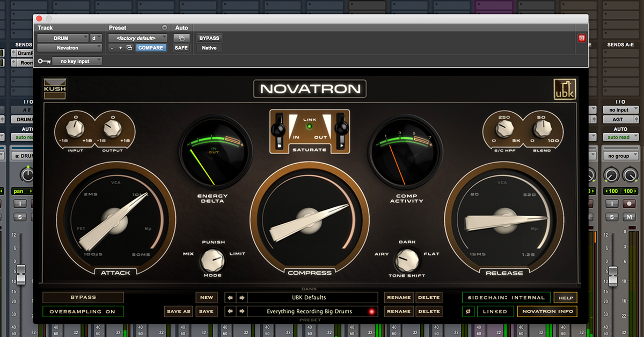This screenshot has width=644, height=337.
Task: Open the Preset settings menu arrow
Action: tap(164, 28)
